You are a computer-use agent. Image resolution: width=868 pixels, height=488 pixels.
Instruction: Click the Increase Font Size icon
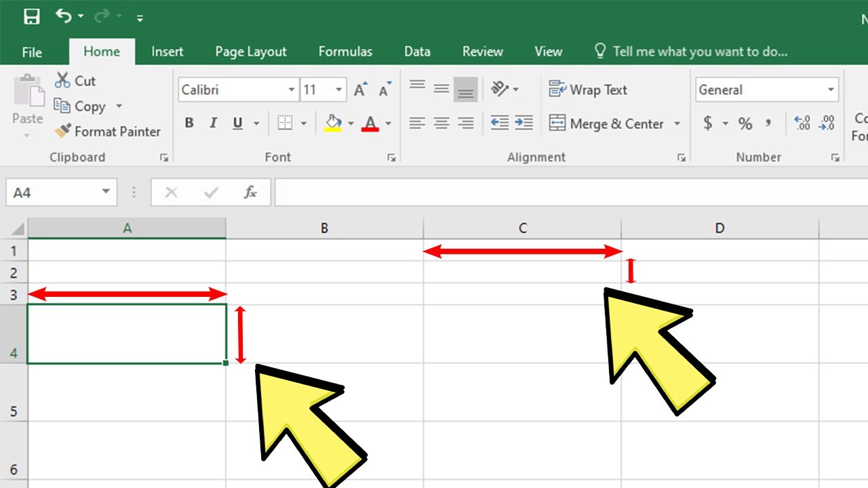point(360,89)
